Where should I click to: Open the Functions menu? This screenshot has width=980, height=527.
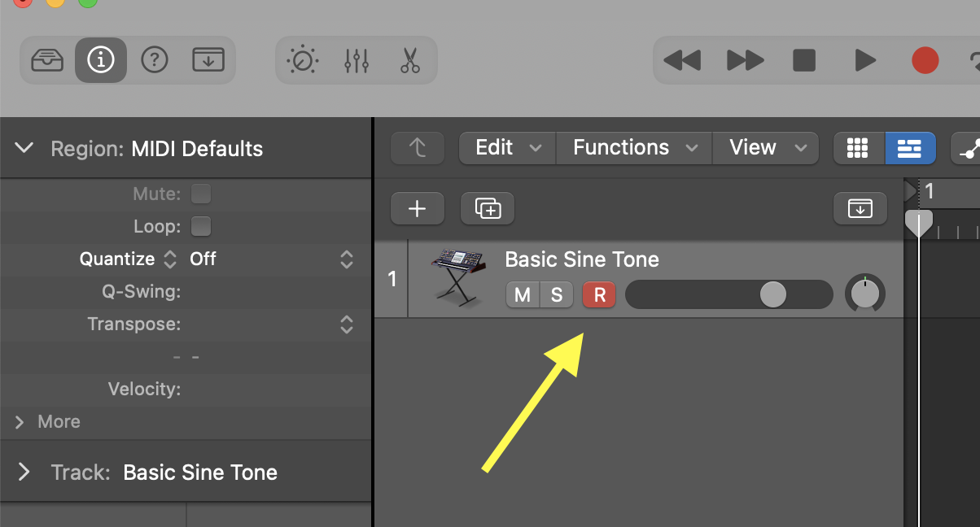point(634,148)
